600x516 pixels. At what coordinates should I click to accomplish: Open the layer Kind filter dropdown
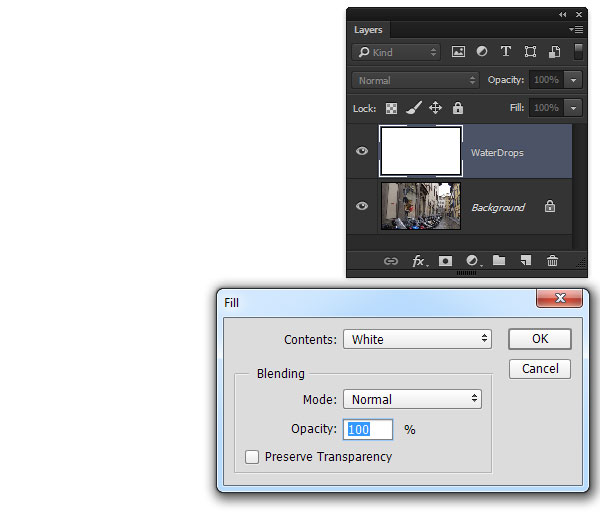(396, 52)
